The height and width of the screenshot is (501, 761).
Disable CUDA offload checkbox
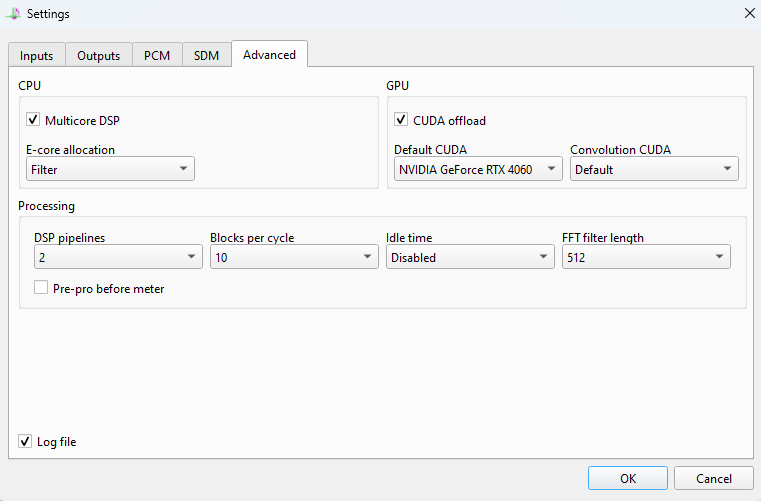point(402,121)
